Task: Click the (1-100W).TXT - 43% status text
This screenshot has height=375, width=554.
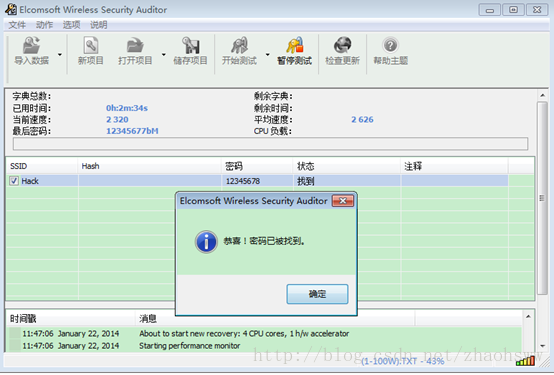Action: click(x=402, y=361)
